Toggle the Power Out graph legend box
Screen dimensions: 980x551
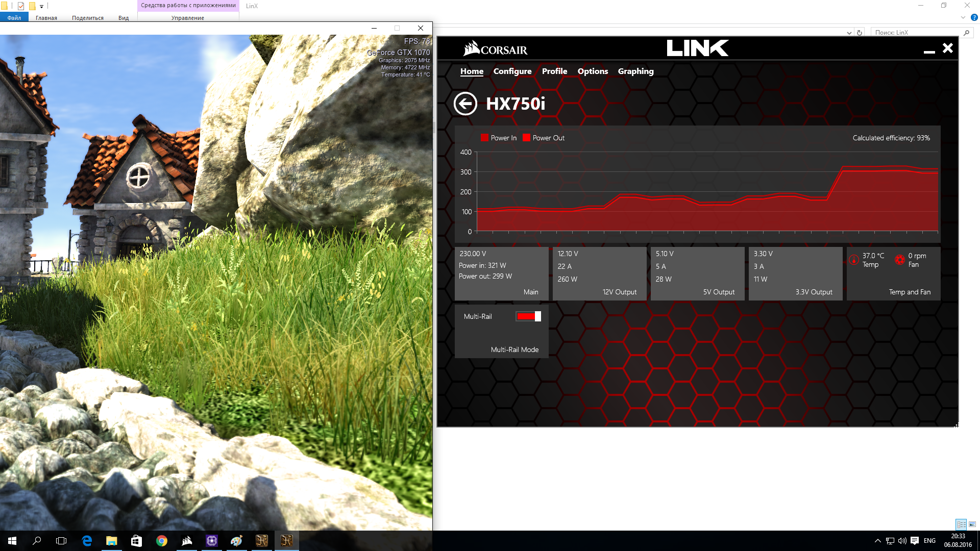click(x=526, y=138)
